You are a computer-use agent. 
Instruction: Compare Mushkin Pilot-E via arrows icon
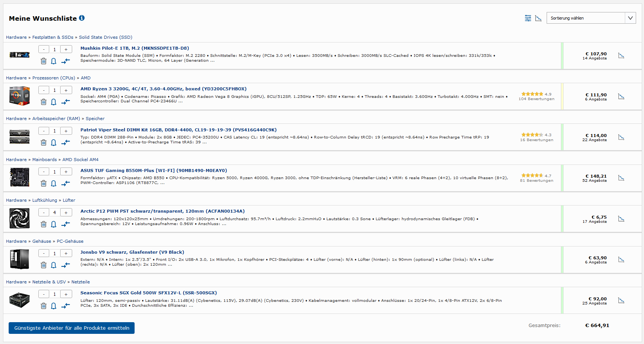click(x=66, y=61)
